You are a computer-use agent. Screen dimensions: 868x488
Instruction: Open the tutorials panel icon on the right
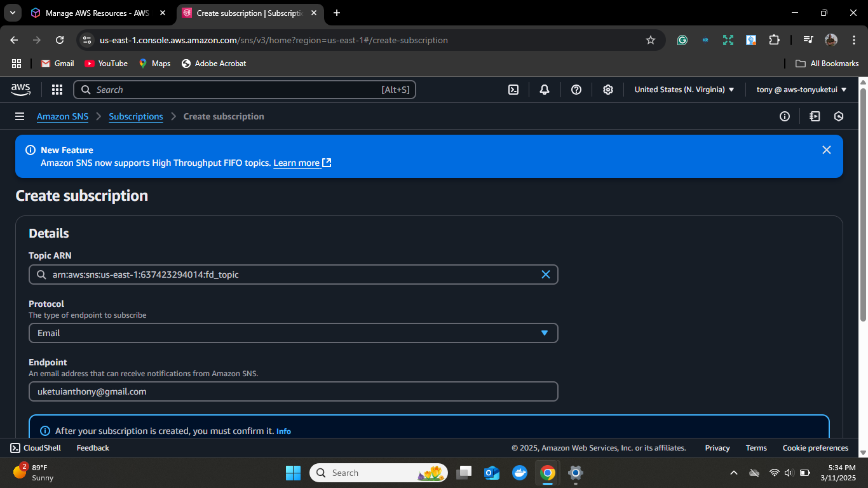[x=815, y=116]
